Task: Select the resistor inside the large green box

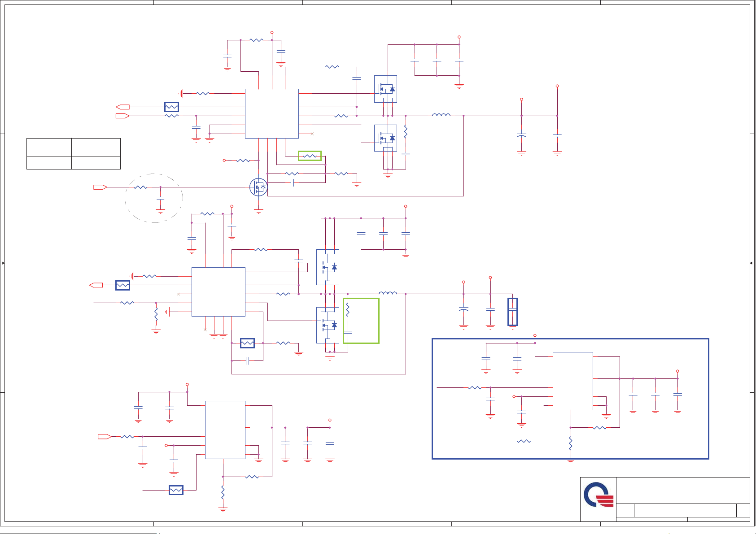Action: click(x=348, y=310)
